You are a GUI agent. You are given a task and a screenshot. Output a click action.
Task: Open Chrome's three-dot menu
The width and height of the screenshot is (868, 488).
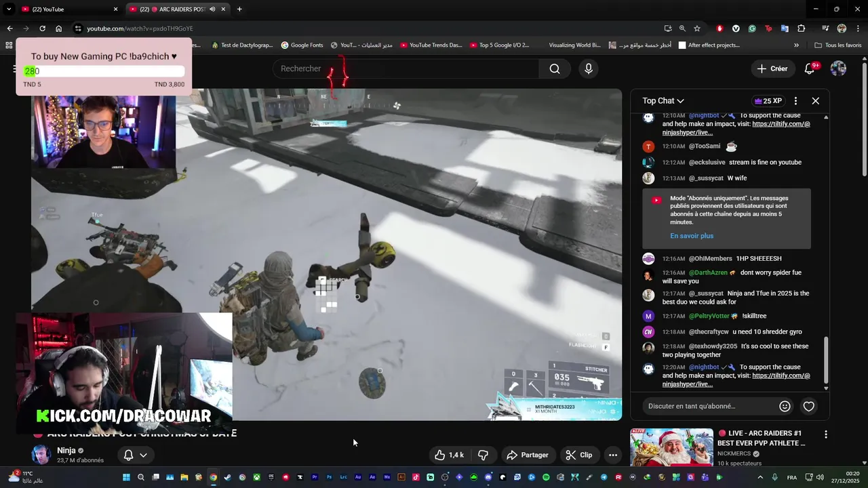click(857, 28)
